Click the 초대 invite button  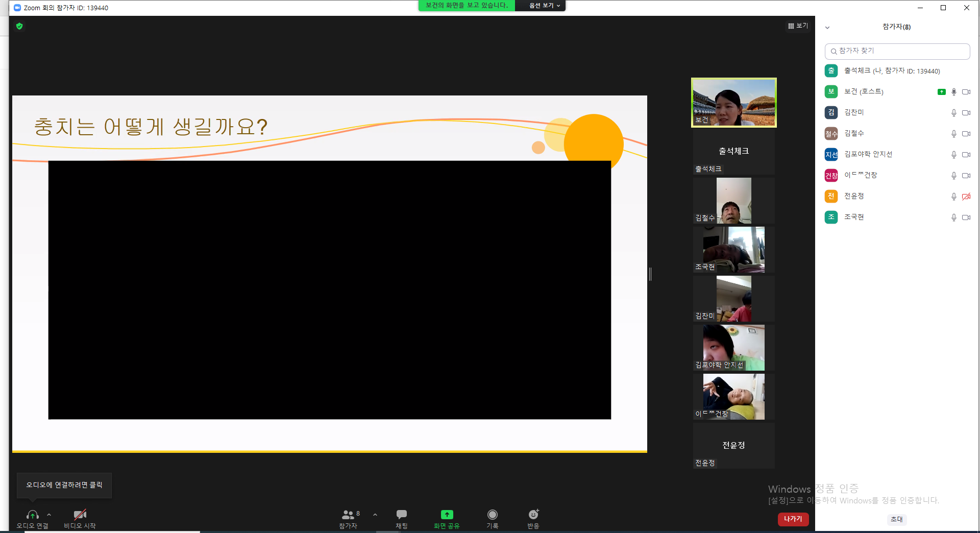click(897, 519)
